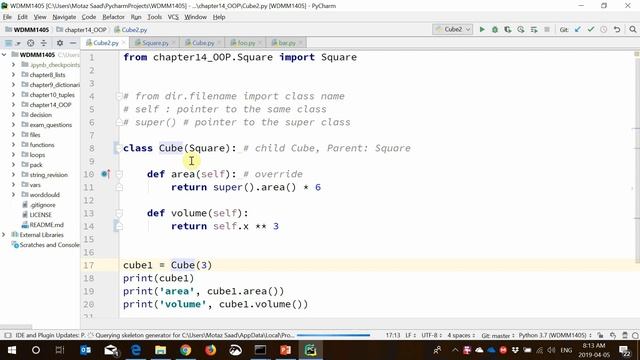This screenshot has width=640, height=360.
Task: Show Git history clock icon
Action: click(x=604, y=29)
